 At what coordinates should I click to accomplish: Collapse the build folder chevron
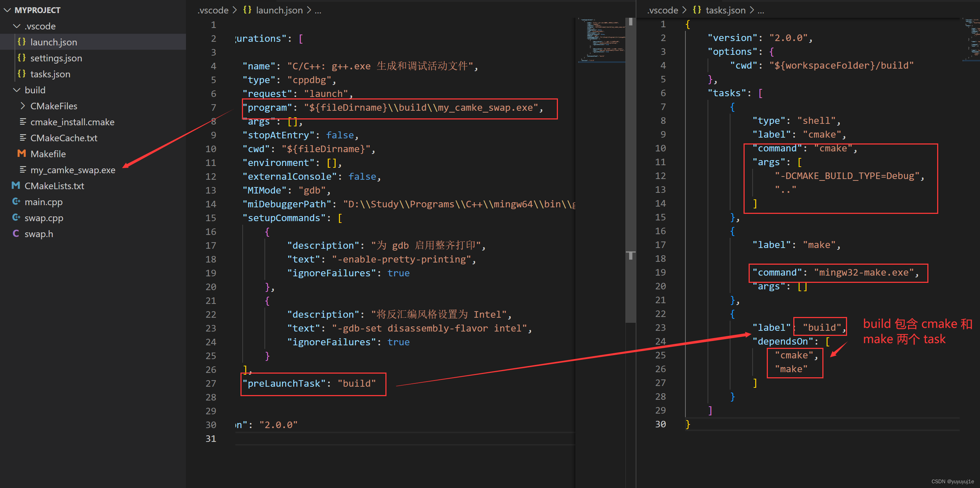[17, 90]
